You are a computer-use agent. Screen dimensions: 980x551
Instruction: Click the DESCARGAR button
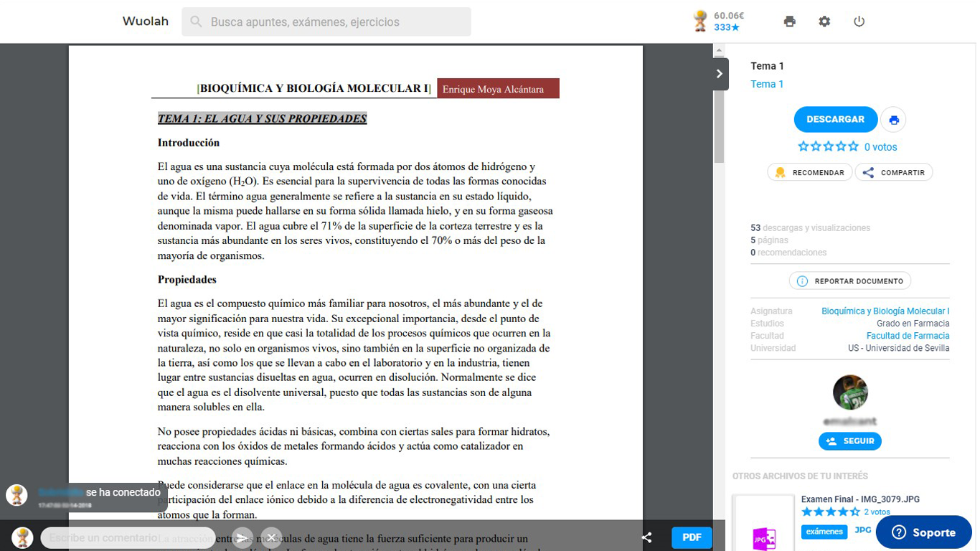[836, 119]
